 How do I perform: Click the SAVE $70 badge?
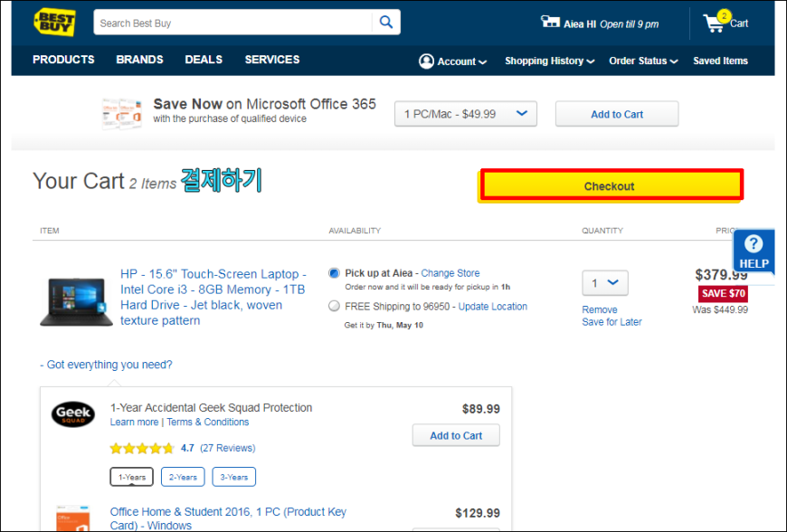[x=723, y=294]
